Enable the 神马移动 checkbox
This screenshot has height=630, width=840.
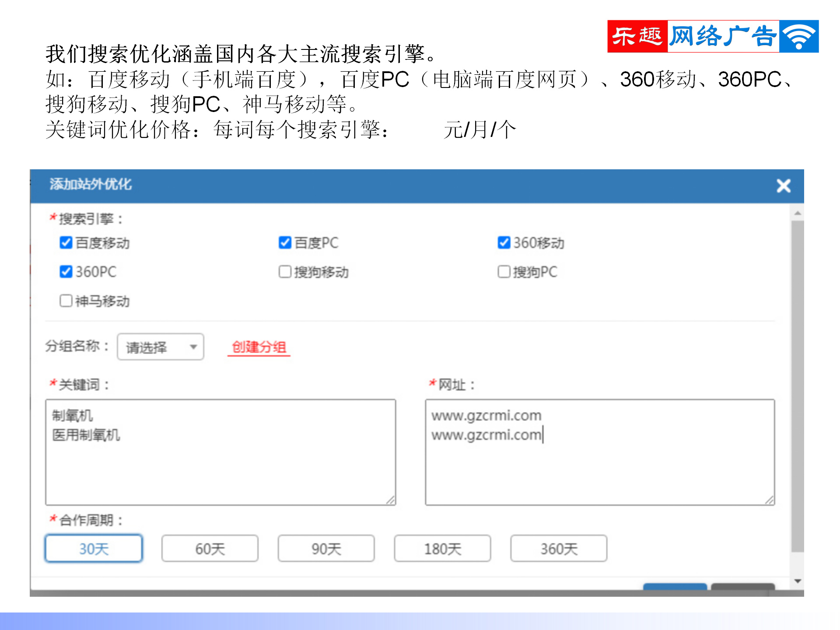click(x=66, y=301)
